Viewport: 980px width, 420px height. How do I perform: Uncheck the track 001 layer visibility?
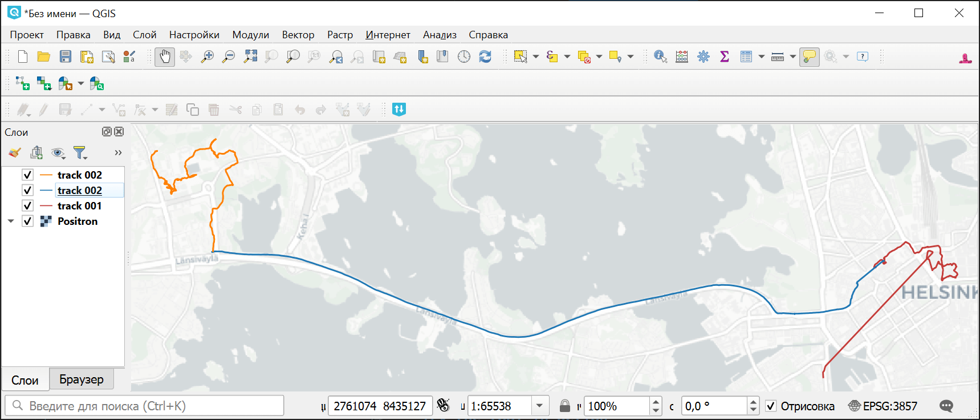point(27,205)
